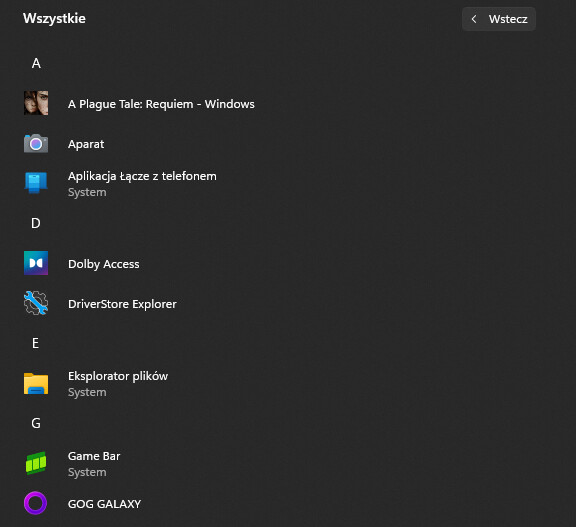The image size is (576, 527).
Task: Select the G section letter header
Action: 36,423
